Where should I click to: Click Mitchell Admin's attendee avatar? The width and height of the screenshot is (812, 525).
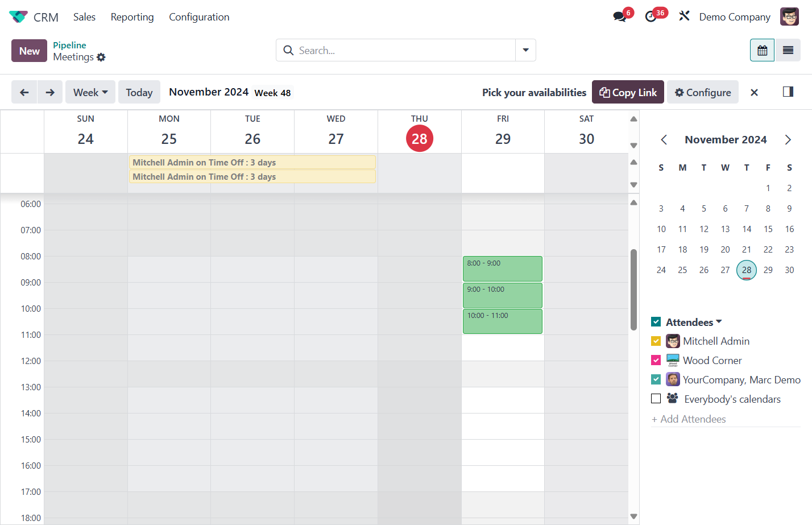[x=673, y=341]
